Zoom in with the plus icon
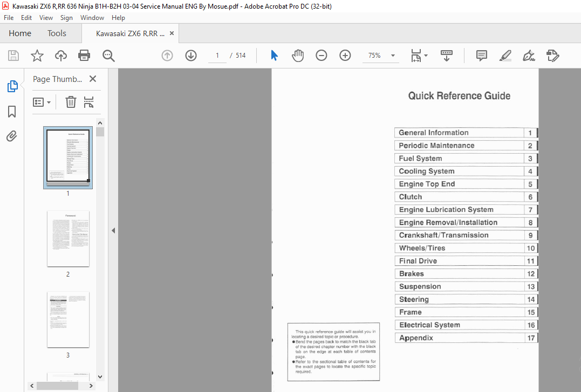This screenshot has height=392, width=581. [345, 56]
